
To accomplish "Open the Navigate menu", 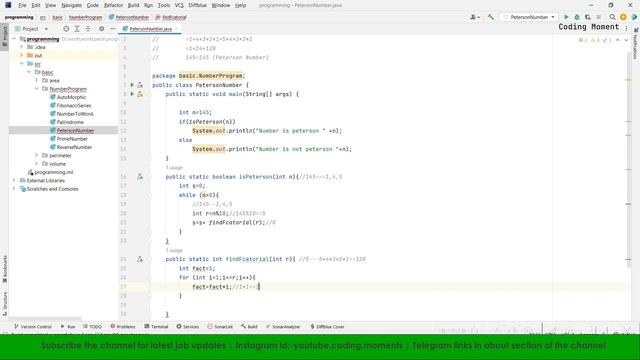I will tap(71, 5).
